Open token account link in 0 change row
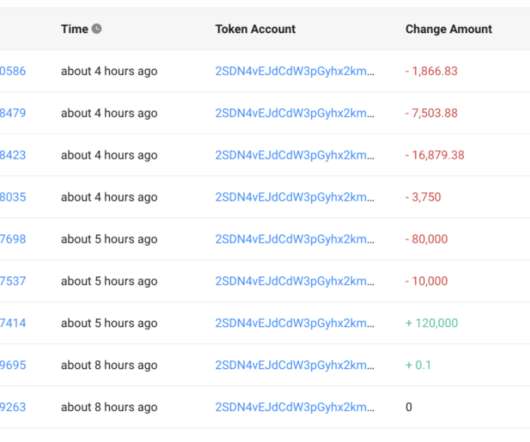Screen dimensions: 530x442 coord(295,407)
